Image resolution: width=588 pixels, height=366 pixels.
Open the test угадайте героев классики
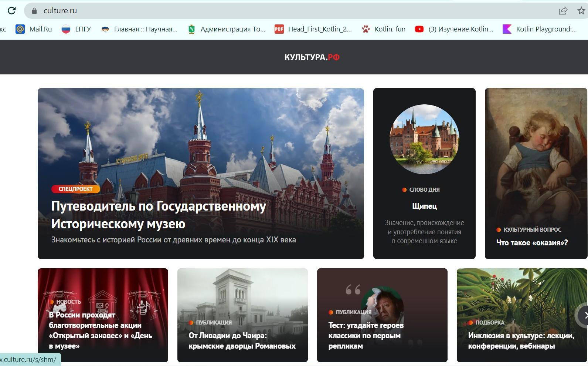click(366, 336)
